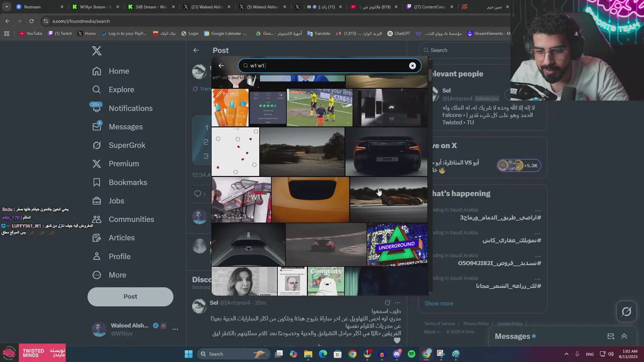Open File Explorer from the taskbar
Viewport: 644px width, 362px height.
(x=308, y=354)
